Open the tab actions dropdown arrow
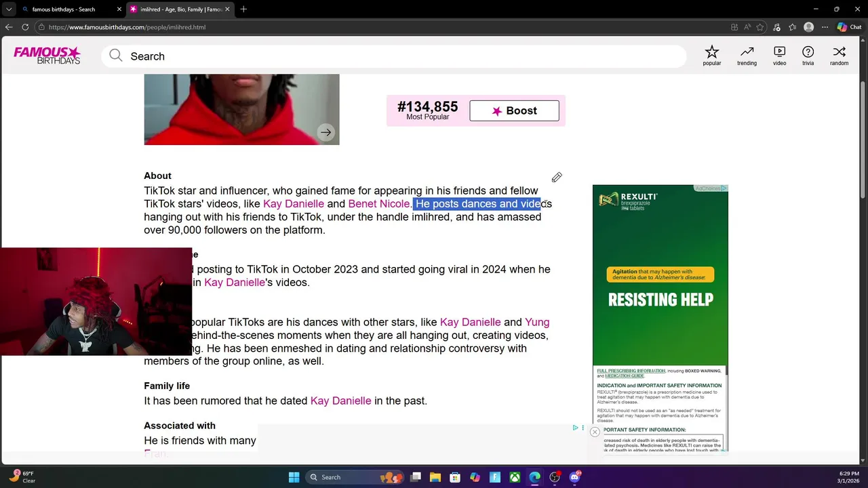The width and height of the screenshot is (868, 488). point(9,9)
